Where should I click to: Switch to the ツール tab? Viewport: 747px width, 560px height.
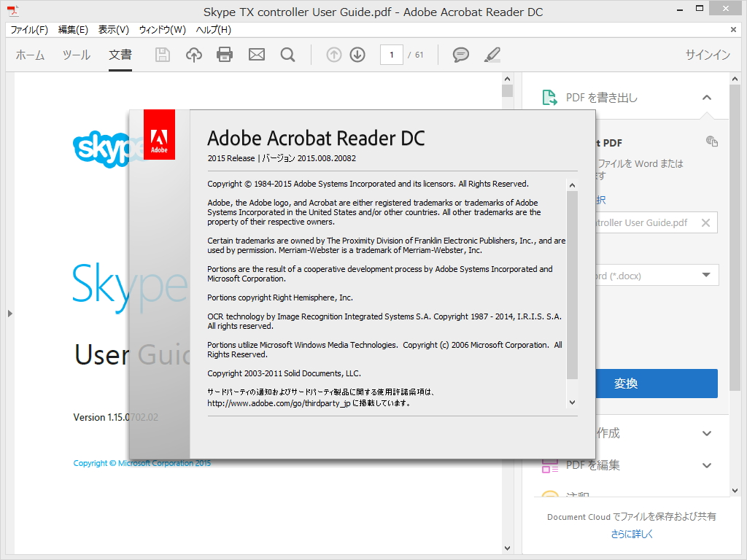[76, 55]
